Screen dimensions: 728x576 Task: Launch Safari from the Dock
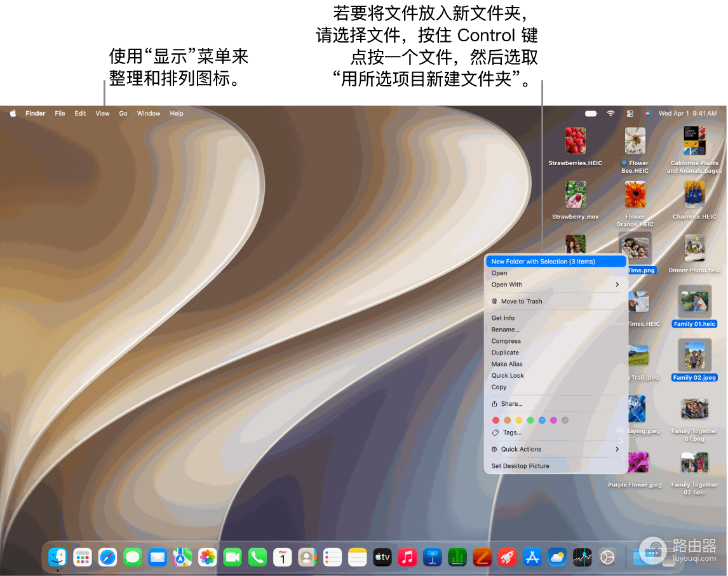point(108,557)
